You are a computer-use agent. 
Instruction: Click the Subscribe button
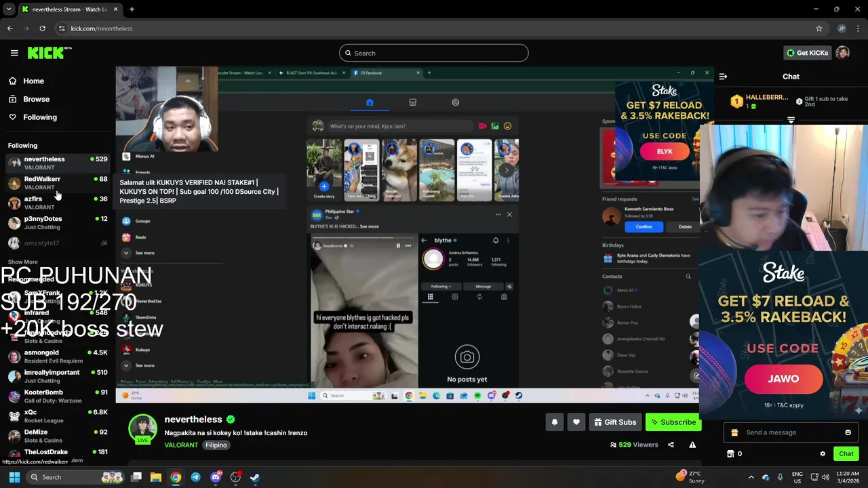[x=673, y=422]
